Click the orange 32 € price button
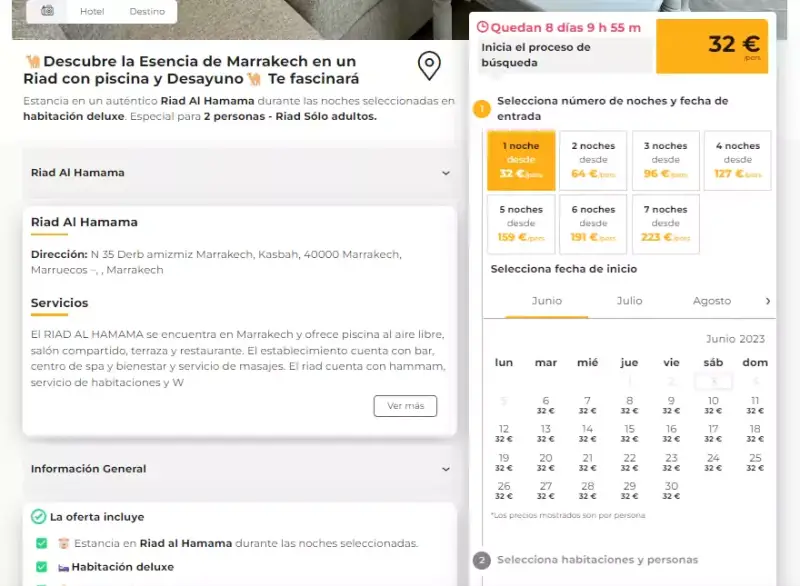The image size is (800, 586). (x=712, y=46)
